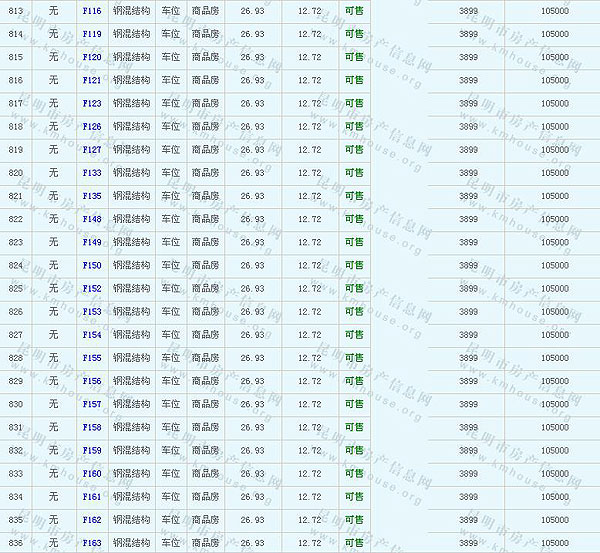Select unit F157 link
Viewport: 600px width, 553px height.
coord(92,404)
